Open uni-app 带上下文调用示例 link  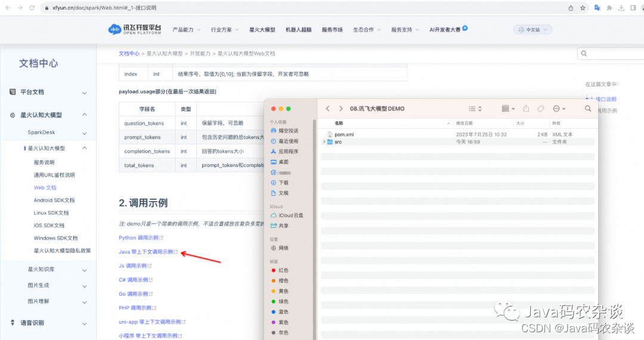153,322
